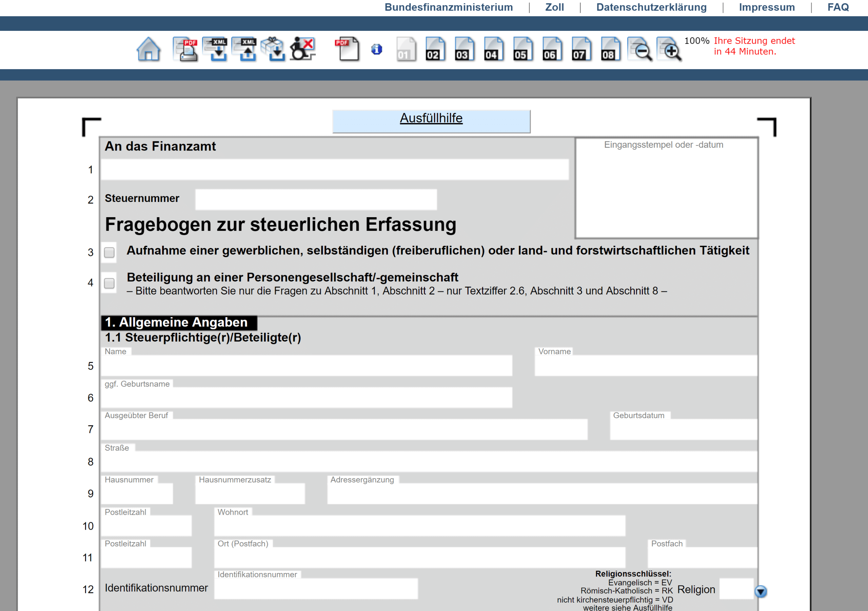
Task: Go to the home page icon
Action: point(149,49)
